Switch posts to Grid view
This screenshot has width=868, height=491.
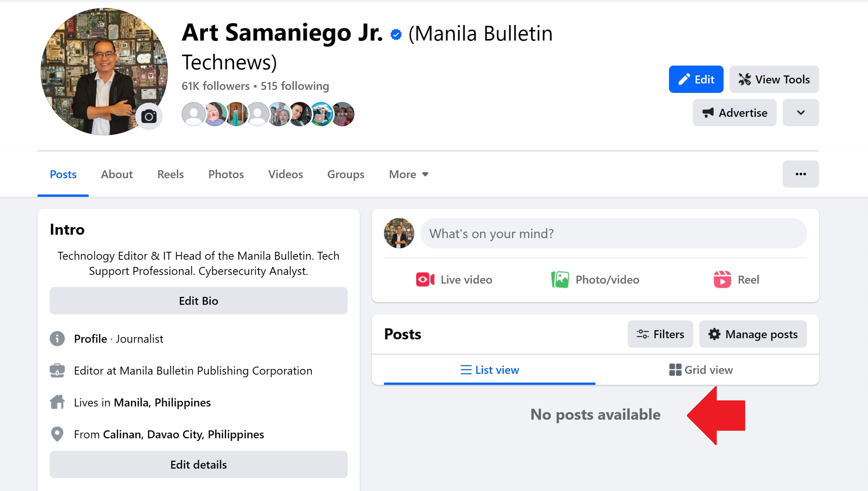coord(701,370)
